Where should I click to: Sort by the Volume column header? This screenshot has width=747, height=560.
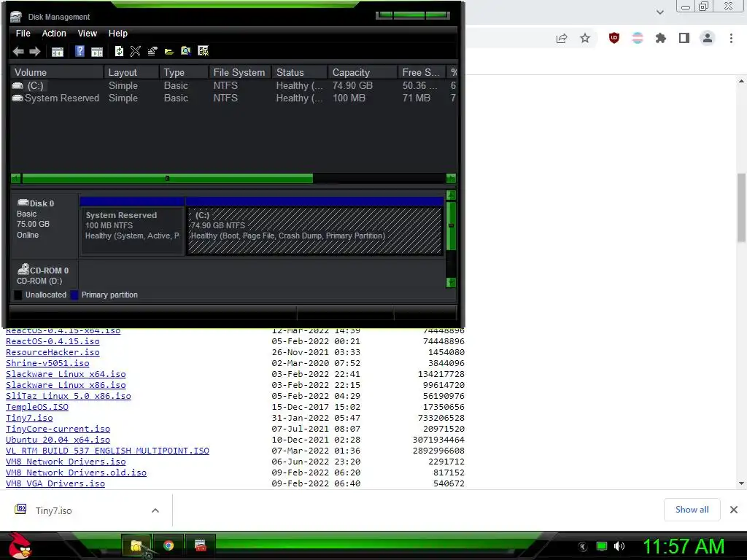click(x=57, y=72)
